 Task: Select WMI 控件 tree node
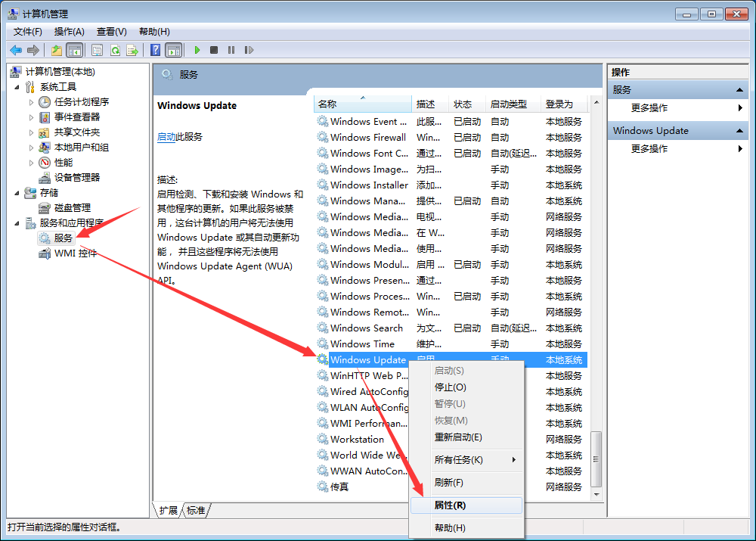point(75,253)
